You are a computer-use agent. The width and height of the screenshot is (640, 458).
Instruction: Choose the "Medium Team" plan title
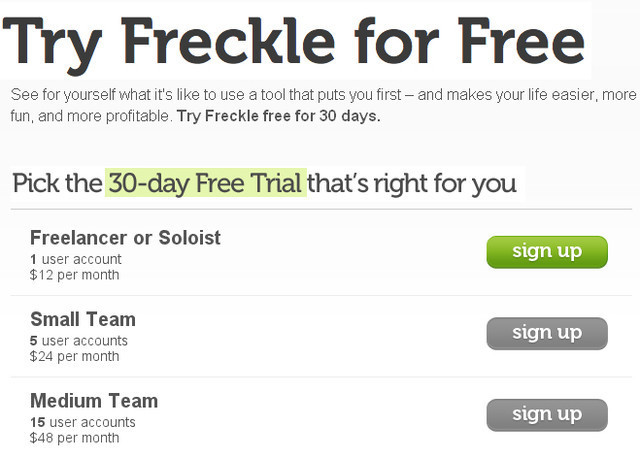point(94,401)
